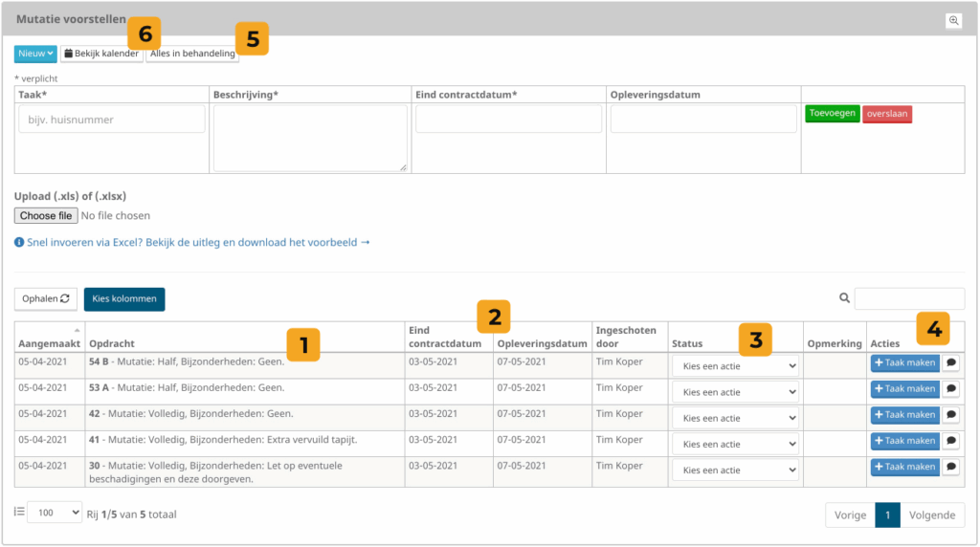Click Taak maken for row 42

pyautogui.click(x=904, y=415)
